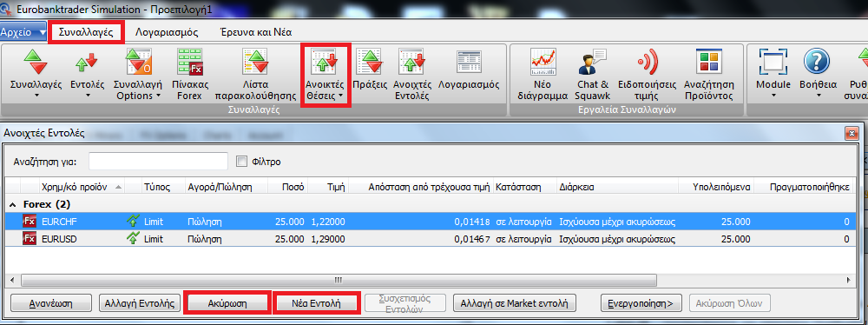Expand the Ανοικτές Θέσεις dropdown arrow
The height and width of the screenshot is (325, 868).
(341, 96)
